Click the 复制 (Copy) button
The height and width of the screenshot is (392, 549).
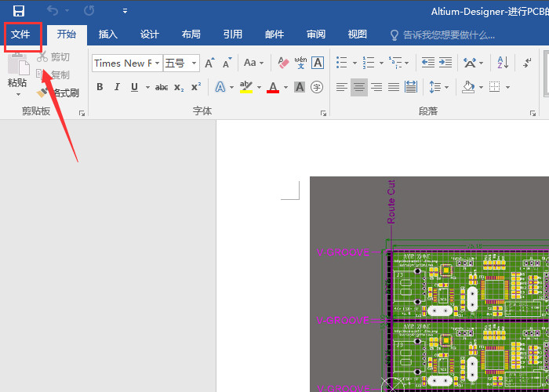click(x=53, y=74)
